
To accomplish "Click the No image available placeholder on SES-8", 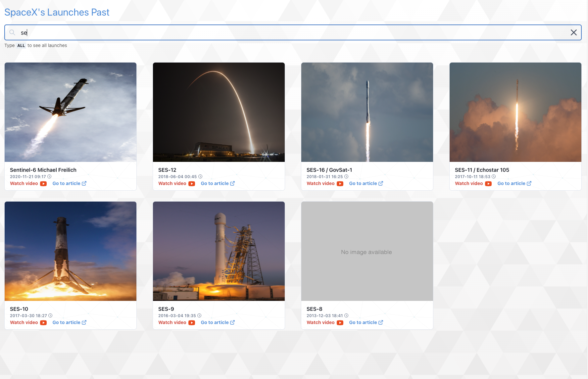I will (367, 252).
